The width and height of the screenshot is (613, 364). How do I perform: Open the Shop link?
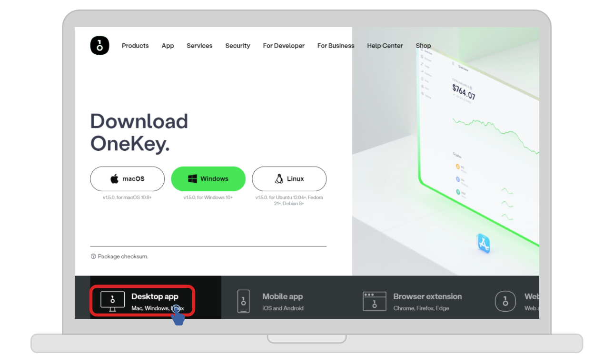423,46
